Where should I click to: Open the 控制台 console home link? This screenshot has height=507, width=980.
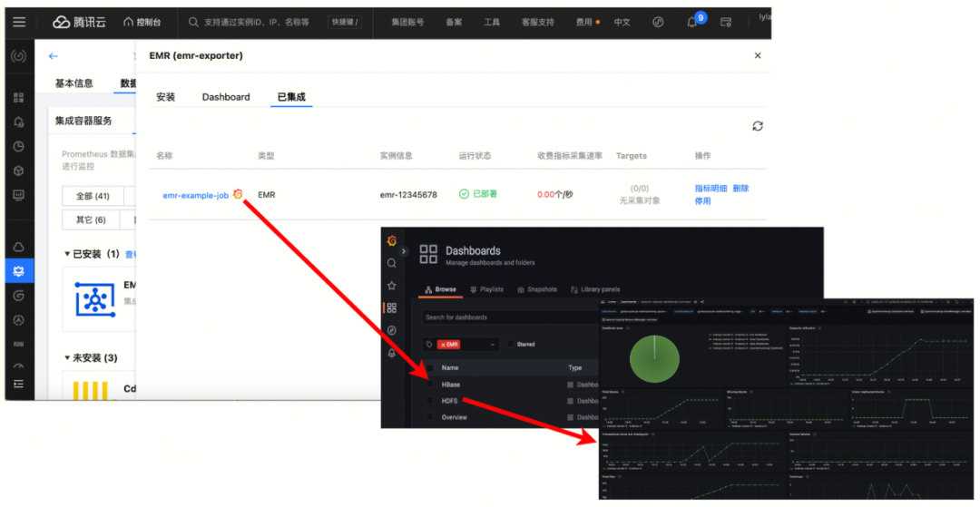click(x=142, y=22)
